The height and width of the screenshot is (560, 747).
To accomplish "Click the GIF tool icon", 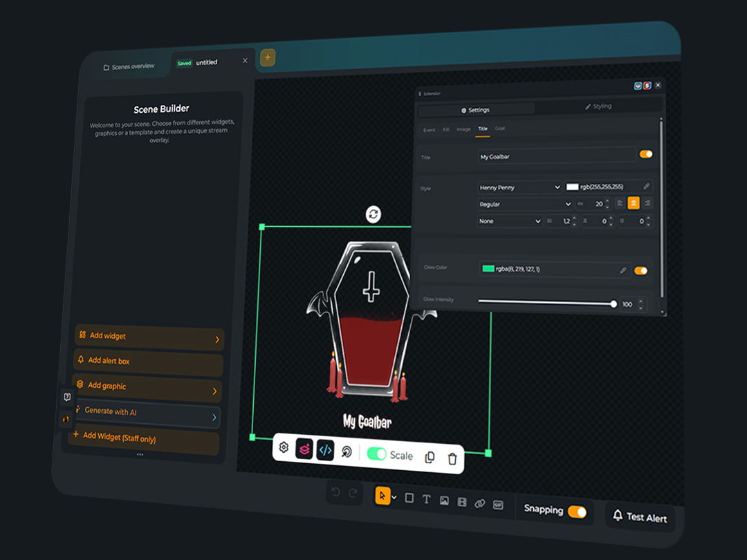I will (498, 505).
